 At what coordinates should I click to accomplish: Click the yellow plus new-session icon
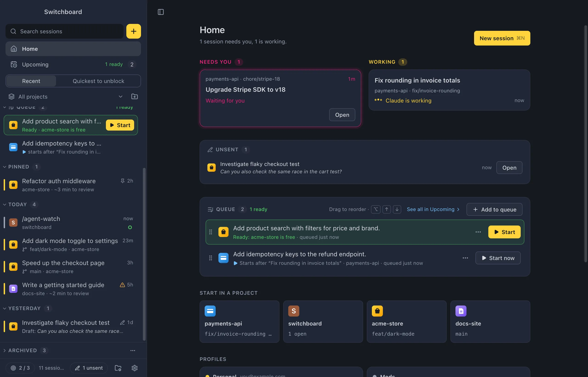(x=133, y=31)
